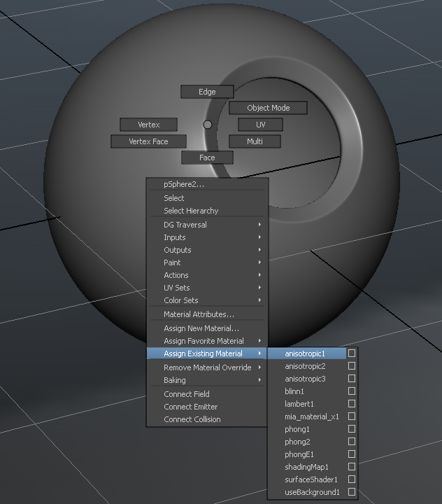This screenshot has height=504, width=442.
Task: Click the option box beside phongE1
Action: (352, 454)
